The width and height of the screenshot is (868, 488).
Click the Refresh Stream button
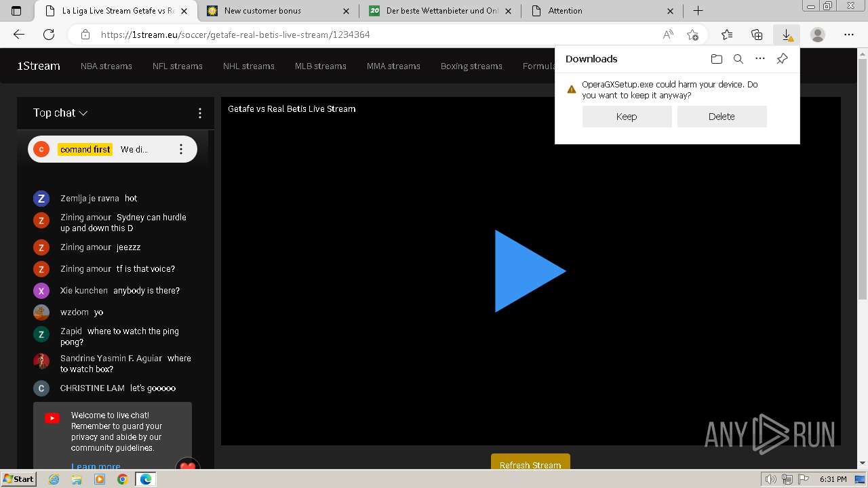click(530, 462)
